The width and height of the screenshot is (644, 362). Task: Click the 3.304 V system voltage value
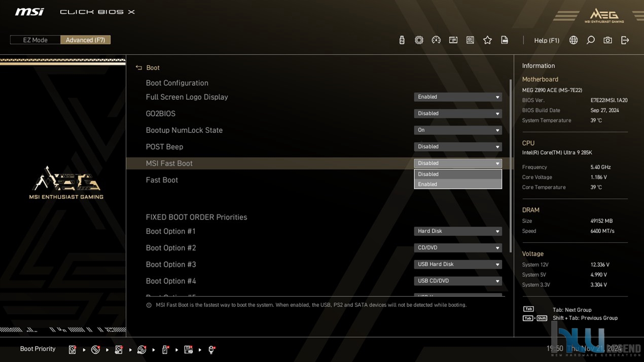pyautogui.click(x=598, y=285)
